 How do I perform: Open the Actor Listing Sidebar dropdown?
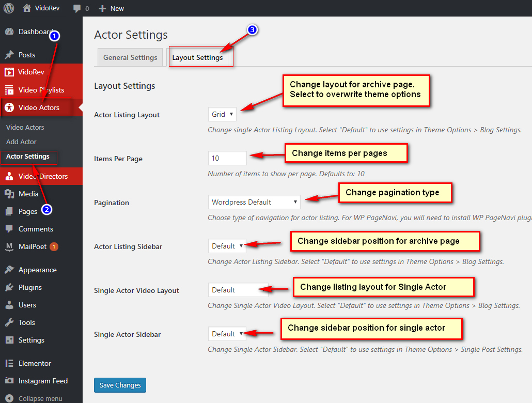pyautogui.click(x=227, y=246)
